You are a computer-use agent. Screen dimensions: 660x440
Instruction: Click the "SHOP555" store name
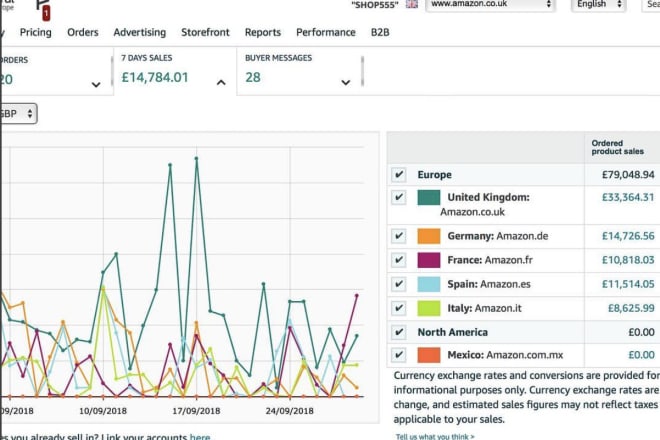[x=375, y=5]
